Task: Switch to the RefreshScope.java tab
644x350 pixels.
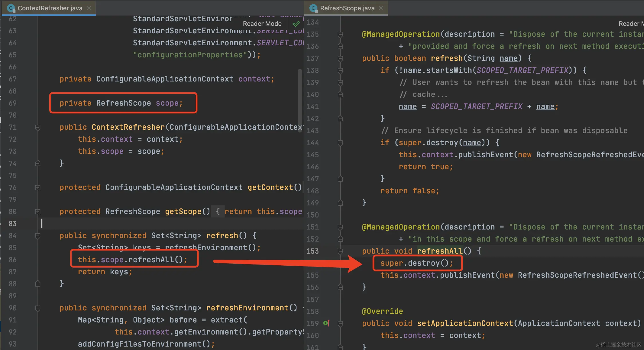Action: [347, 8]
